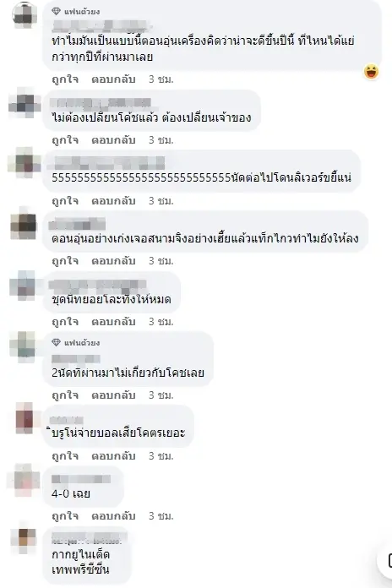Reply to the 4-0 เฉย comment
Image resolution: width=392 pixels, height=588 pixels.
113,516
